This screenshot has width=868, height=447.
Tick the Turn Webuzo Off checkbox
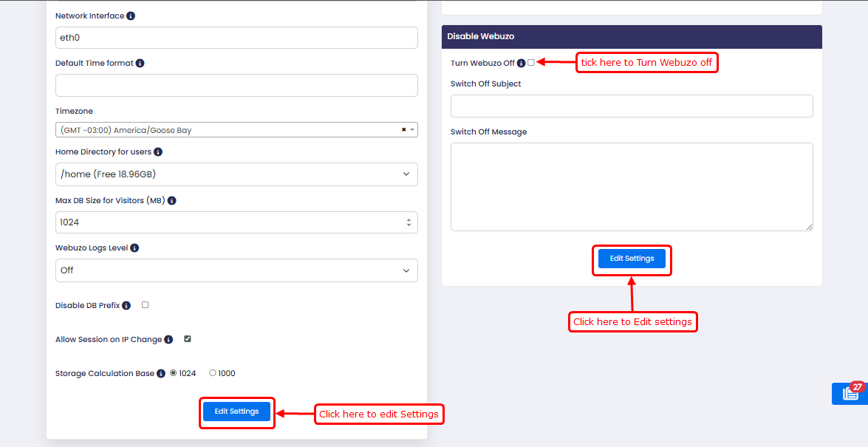pos(531,63)
